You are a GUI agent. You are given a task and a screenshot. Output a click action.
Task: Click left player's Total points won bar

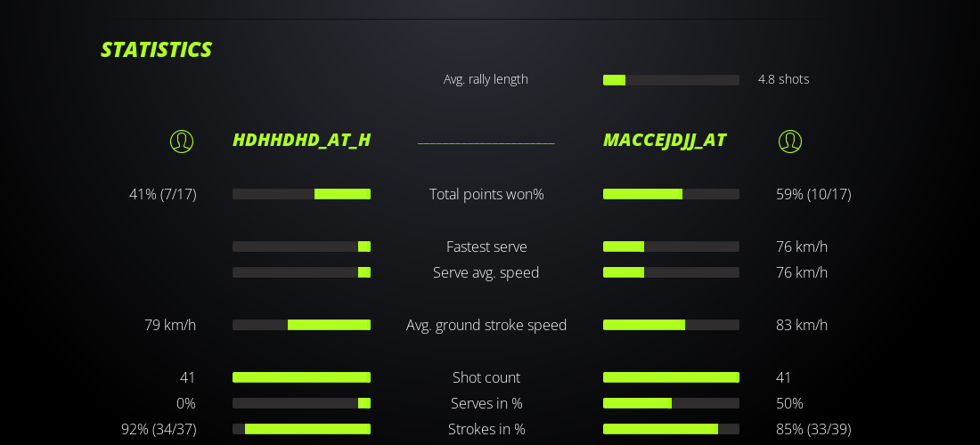(x=301, y=194)
